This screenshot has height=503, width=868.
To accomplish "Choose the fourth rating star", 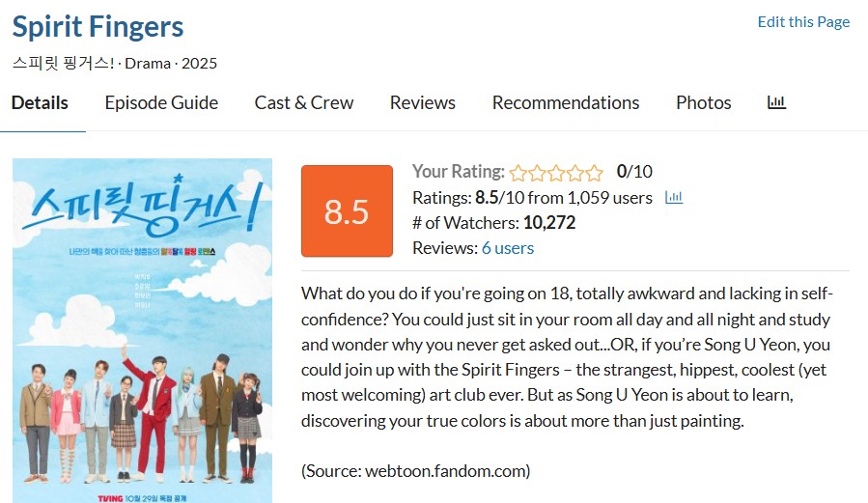I will point(575,173).
